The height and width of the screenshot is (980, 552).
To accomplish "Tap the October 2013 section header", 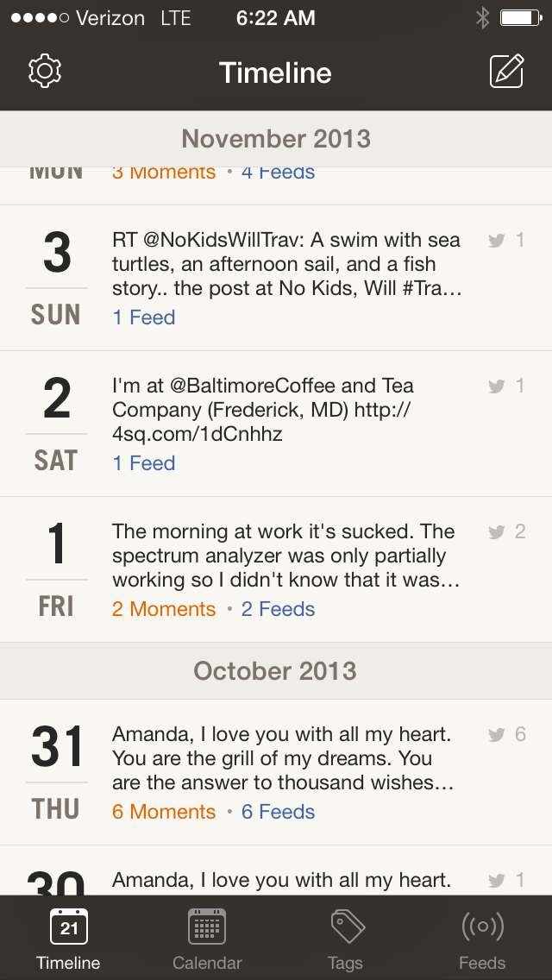I will click(x=276, y=671).
